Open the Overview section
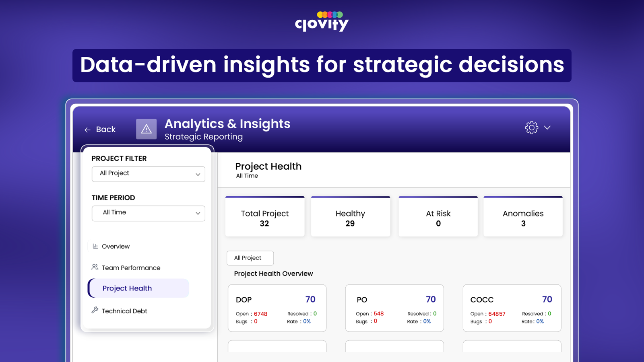This screenshot has width=644, height=362. [116, 247]
